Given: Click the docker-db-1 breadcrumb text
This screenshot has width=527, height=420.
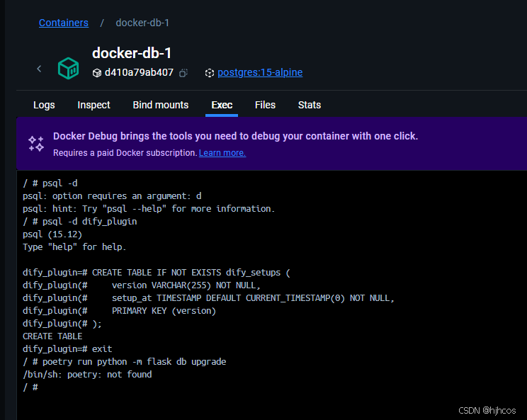Looking at the screenshot, I should click(142, 23).
